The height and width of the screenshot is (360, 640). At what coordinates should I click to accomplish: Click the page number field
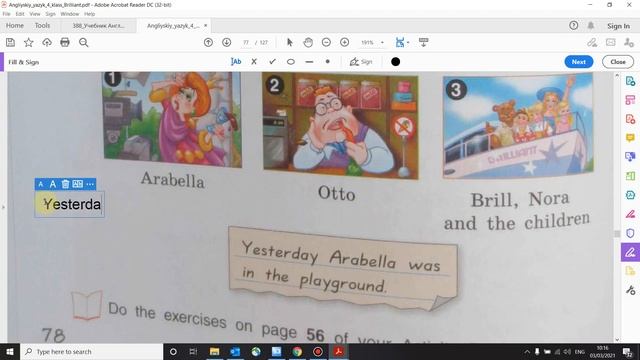(246, 42)
